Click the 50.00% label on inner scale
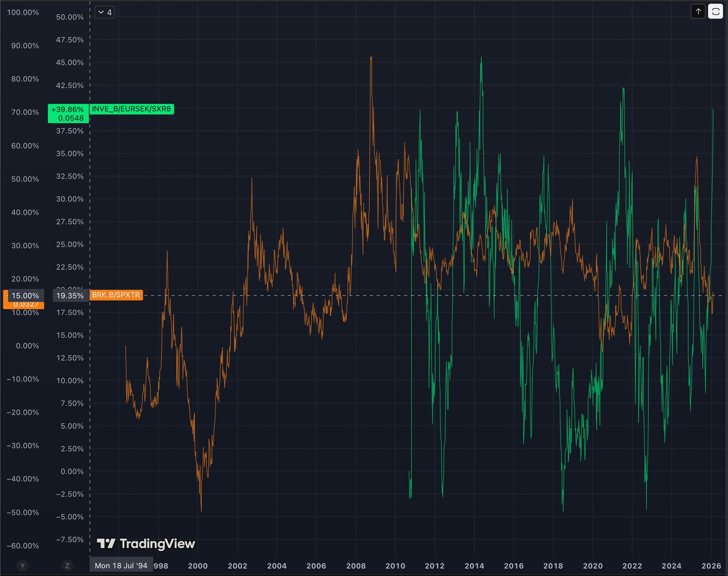This screenshot has height=576, width=728. (70, 17)
